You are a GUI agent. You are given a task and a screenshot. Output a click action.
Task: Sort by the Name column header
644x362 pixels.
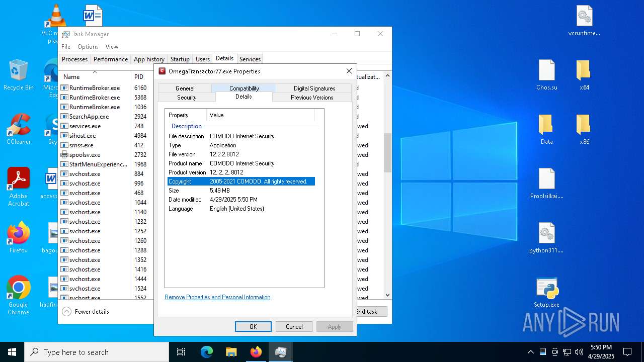pos(95,77)
